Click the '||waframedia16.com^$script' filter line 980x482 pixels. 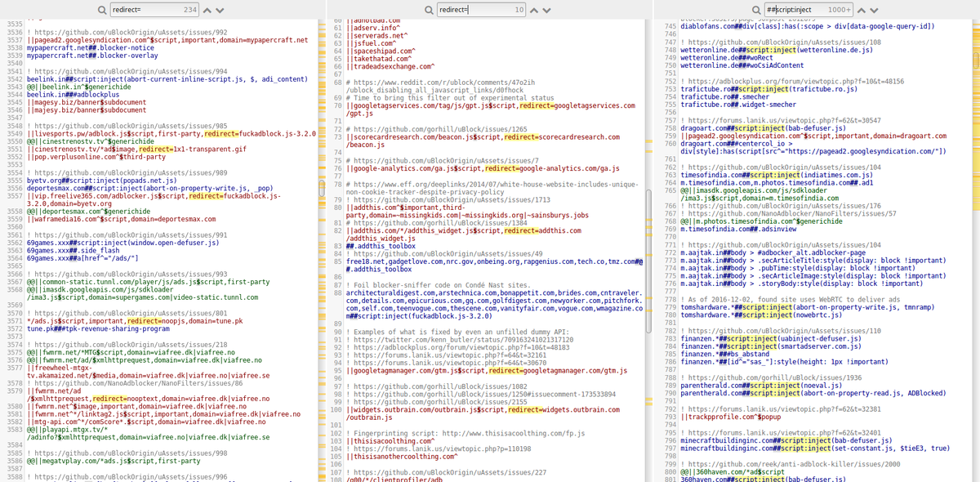(121, 219)
